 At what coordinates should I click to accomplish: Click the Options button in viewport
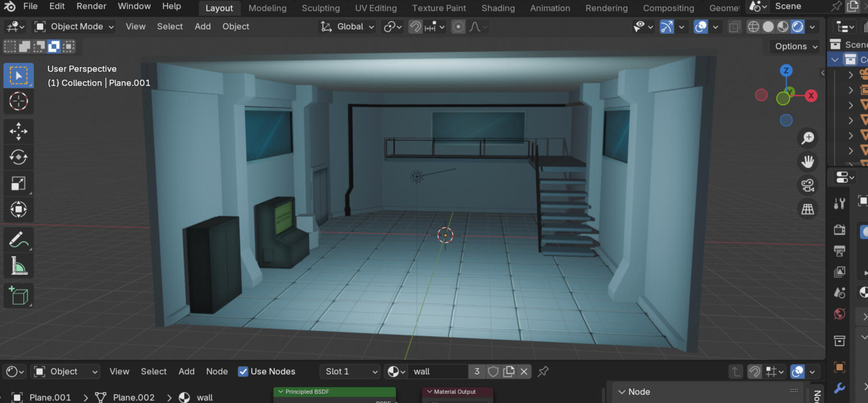(x=795, y=47)
